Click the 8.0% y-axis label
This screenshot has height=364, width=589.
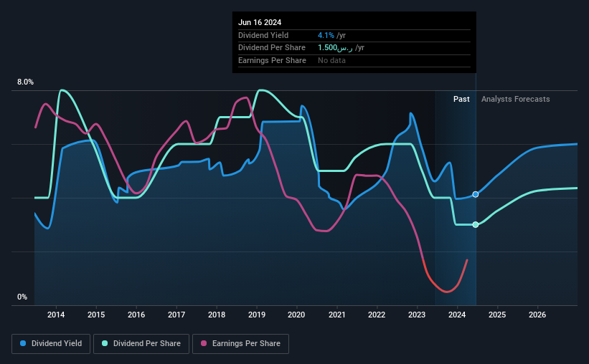click(25, 82)
